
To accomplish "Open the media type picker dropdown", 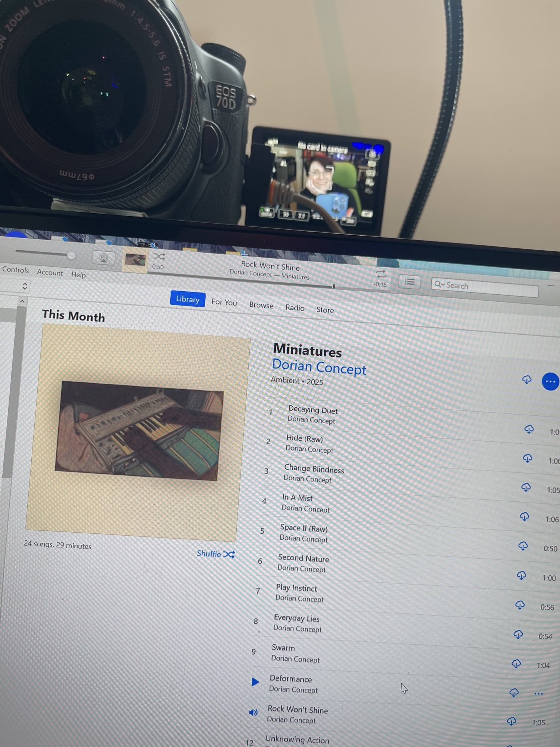I will 25,286.
